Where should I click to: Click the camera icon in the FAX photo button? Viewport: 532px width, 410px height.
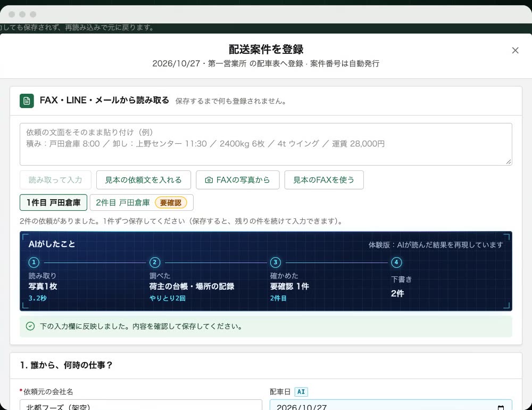[x=209, y=180]
